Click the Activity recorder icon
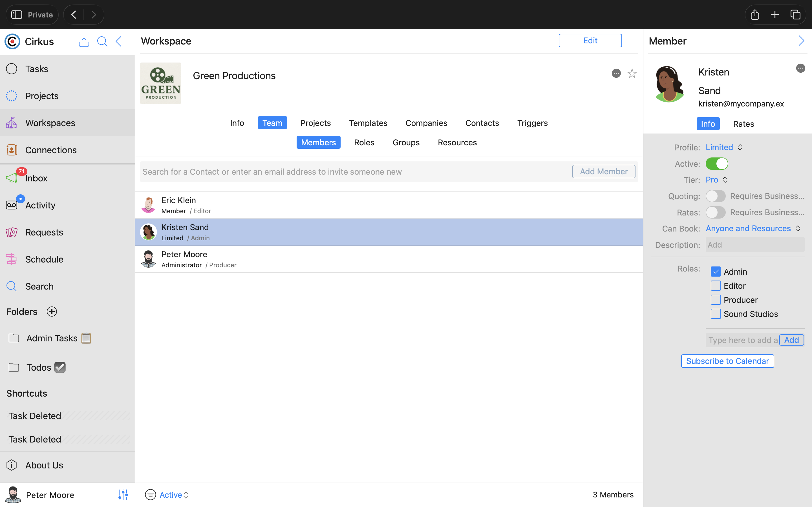The width and height of the screenshot is (812, 507). (12, 205)
